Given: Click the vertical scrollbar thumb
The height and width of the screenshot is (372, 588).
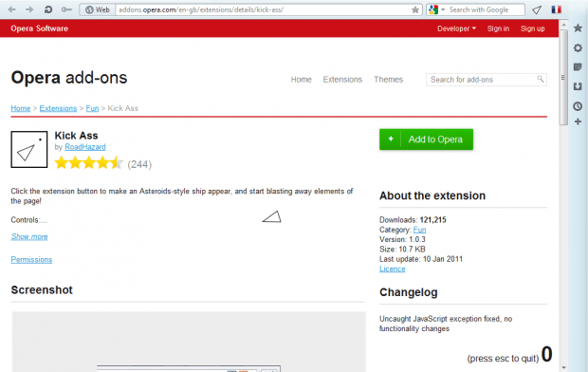Looking at the screenshot, I should click(563, 77).
